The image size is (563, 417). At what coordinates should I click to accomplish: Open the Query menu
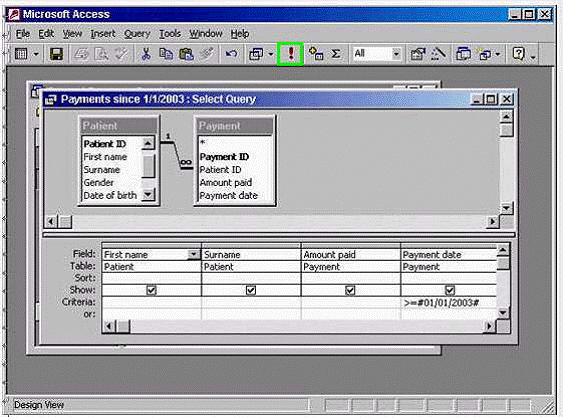tap(137, 34)
